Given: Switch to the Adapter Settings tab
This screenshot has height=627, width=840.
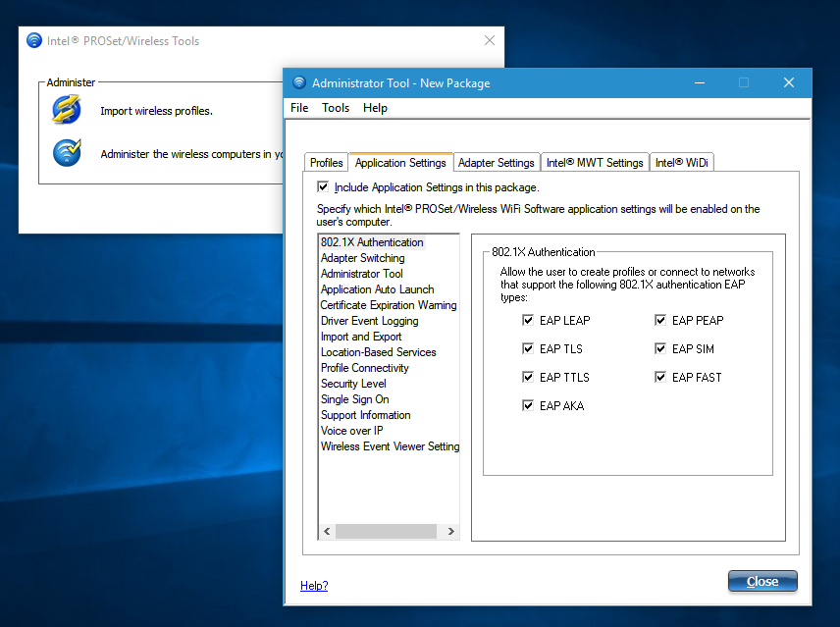Looking at the screenshot, I should tap(497, 163).
